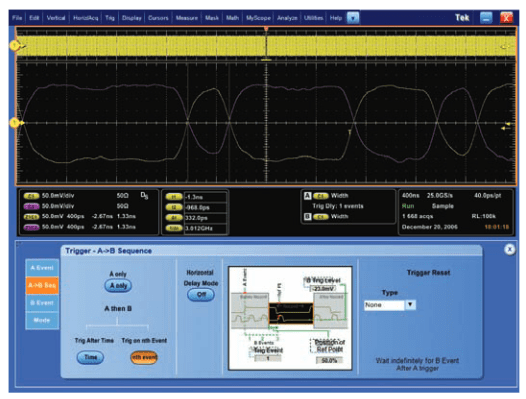The height and width of the screenshot is (399, 526).
Task: Open the Utilities menu
Action: tap(313, 18)
